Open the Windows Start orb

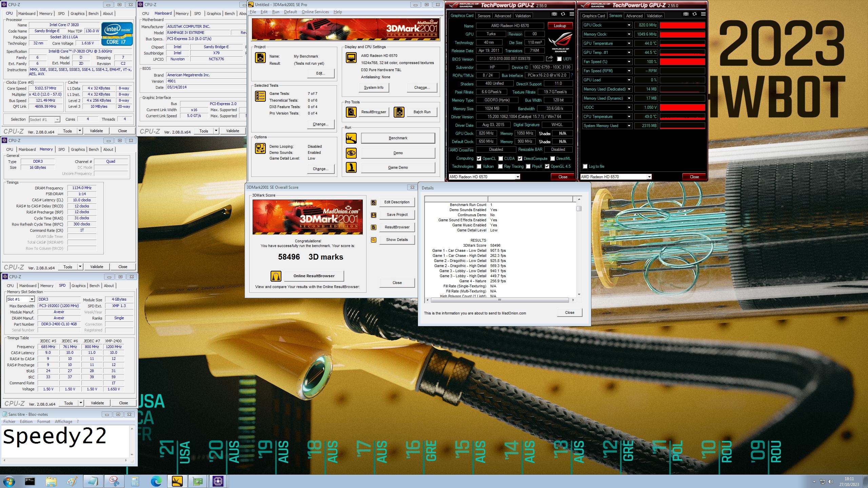[x=9, y=481]
